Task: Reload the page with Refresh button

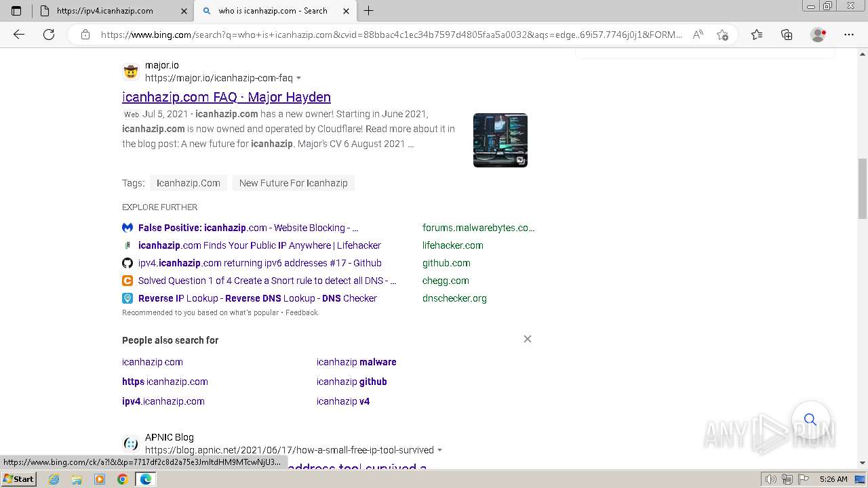Action: 49,35
